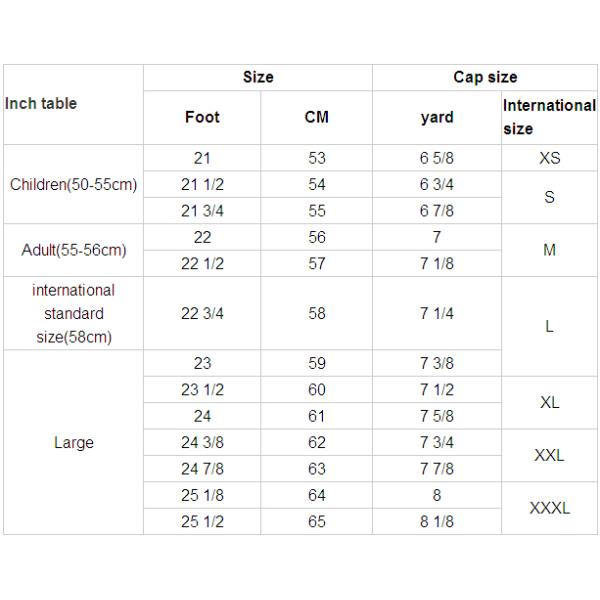The height and width of the screenshot is (600, 600).
Task: Select the "Cap size" column group header
Action: [485, 77]
